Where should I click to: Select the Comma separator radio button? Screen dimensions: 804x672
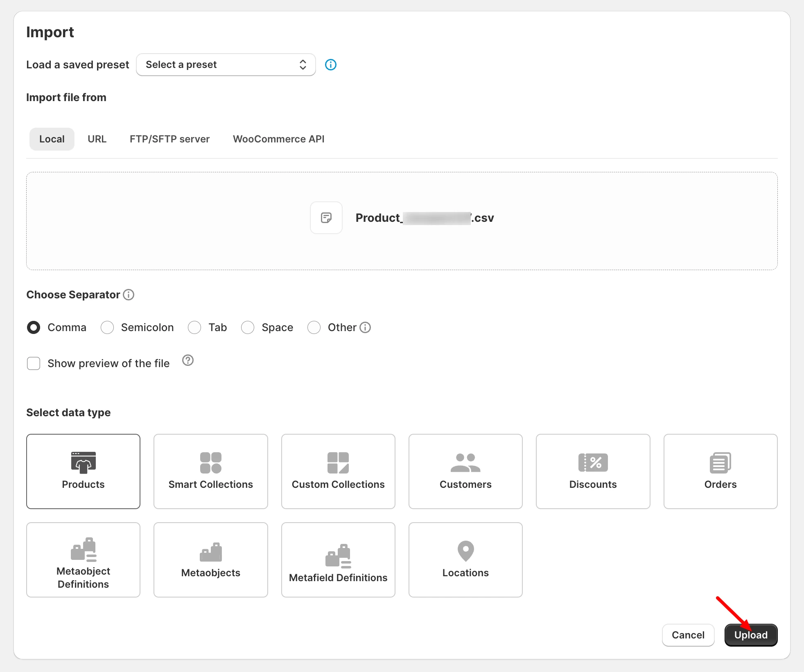click(34, 327)
